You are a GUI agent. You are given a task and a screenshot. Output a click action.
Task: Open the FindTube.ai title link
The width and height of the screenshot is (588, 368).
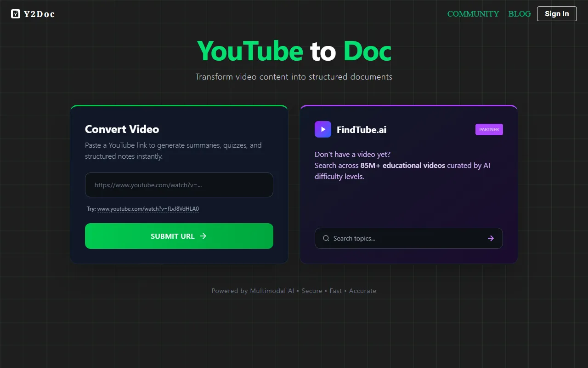(362, 130)
